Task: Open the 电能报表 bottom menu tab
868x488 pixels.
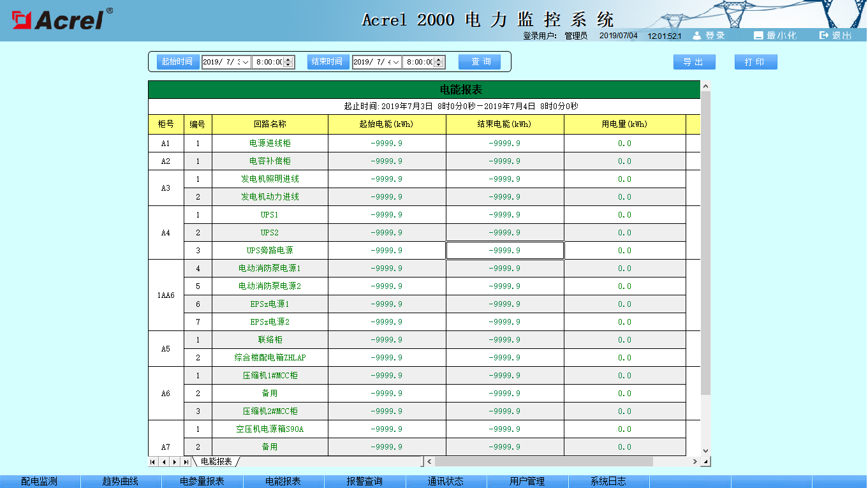Action: tap(283, 482)
